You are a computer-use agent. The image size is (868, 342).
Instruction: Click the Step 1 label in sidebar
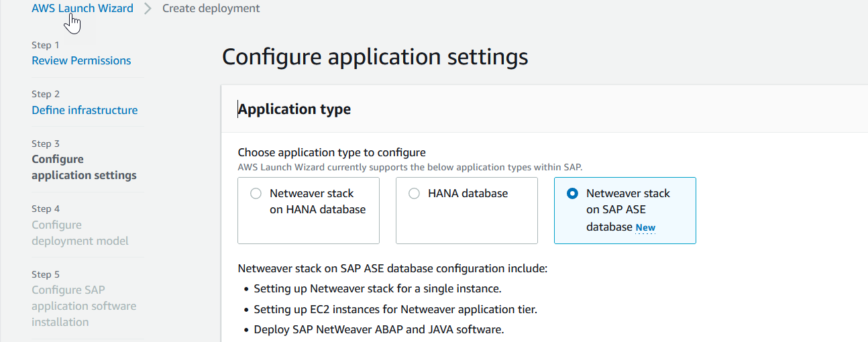point(46,45)
